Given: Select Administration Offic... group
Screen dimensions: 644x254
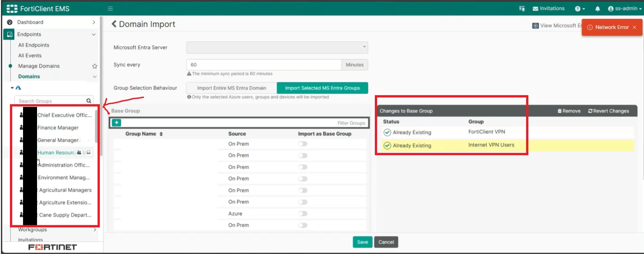Looking at the screenshot, I should tap(65, 165).
